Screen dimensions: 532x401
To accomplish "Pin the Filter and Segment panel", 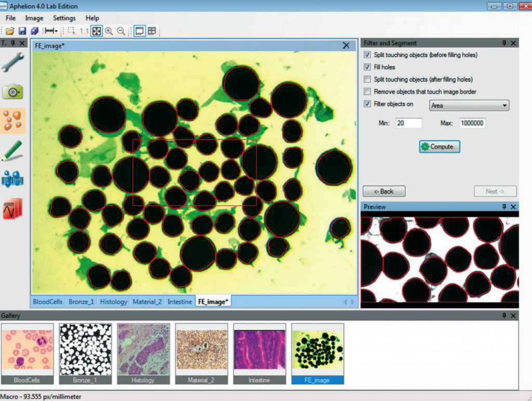I will coord(504,43).
